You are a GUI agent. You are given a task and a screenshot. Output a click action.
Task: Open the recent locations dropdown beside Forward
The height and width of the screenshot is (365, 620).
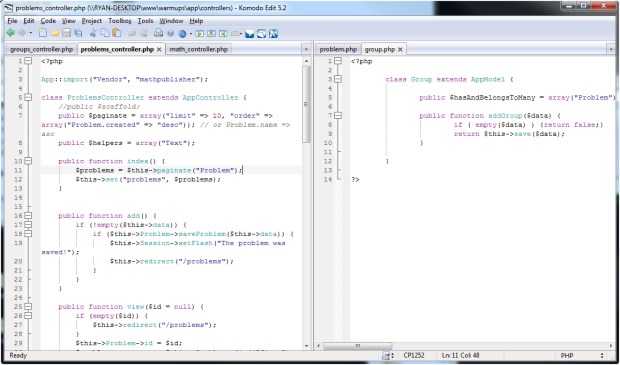coord(31,33)
